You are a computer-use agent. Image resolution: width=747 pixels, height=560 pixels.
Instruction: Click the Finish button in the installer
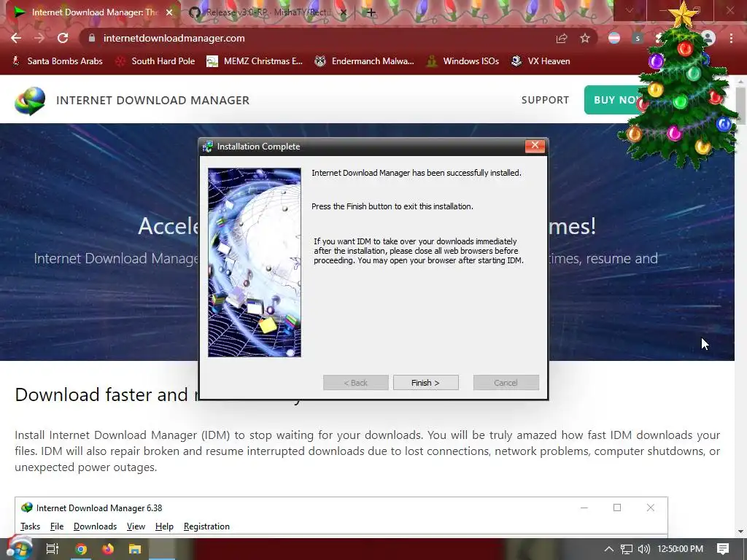click(x=426, y=383)
